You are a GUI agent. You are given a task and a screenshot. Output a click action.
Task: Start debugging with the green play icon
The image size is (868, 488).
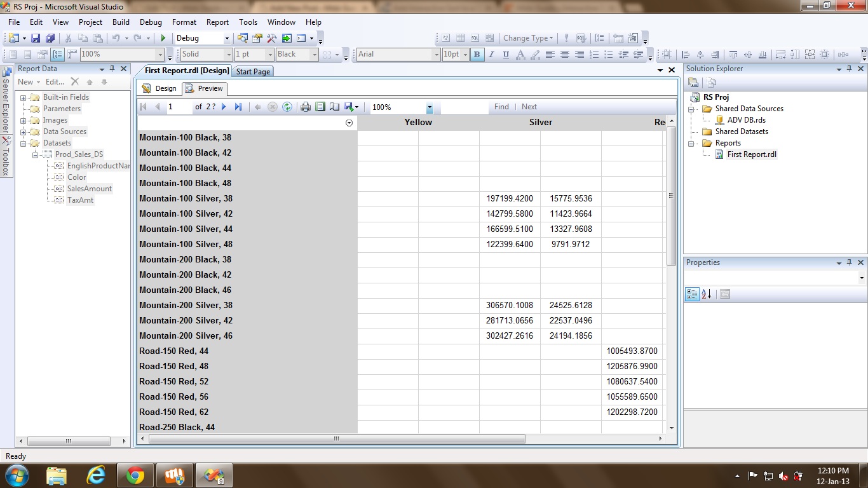point(163,39)
